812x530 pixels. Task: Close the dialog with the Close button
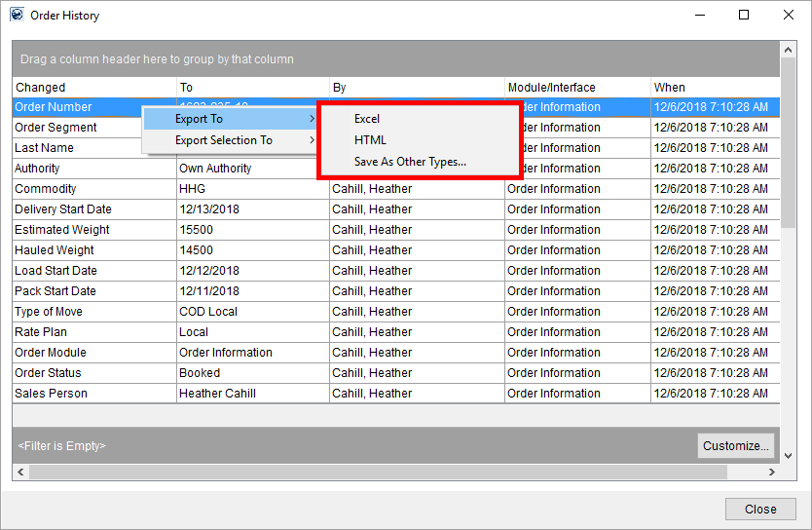[759, 509]
